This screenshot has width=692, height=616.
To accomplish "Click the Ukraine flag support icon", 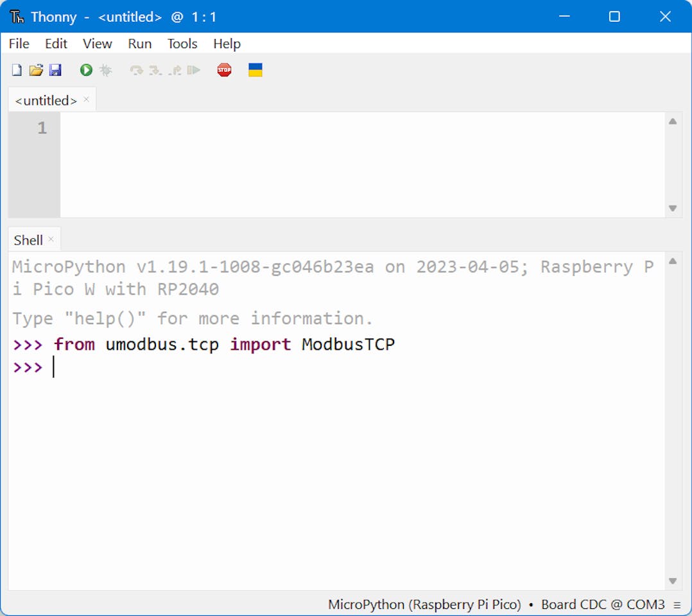I will (x=255, y=70).
